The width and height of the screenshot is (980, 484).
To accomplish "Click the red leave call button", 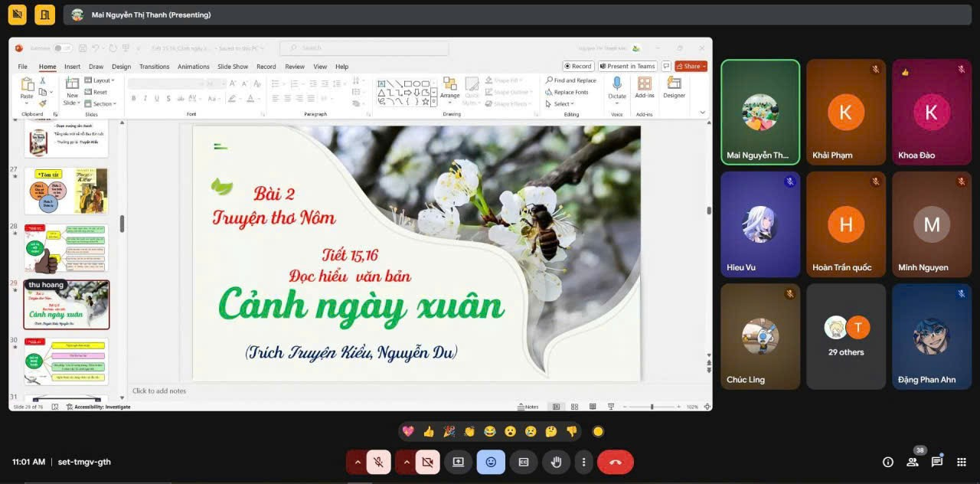I will [x=615, y=462].
